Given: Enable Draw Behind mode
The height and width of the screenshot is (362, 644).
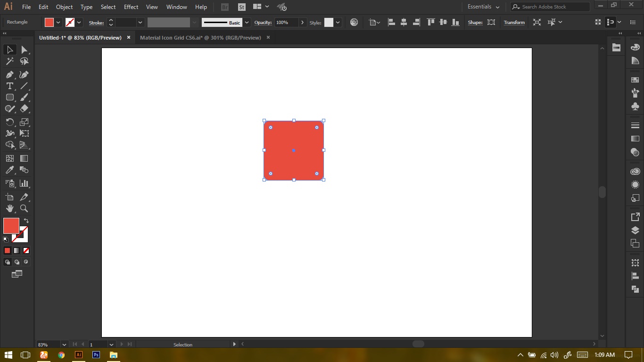Looking at the screenshot, I should pos(17,262).
